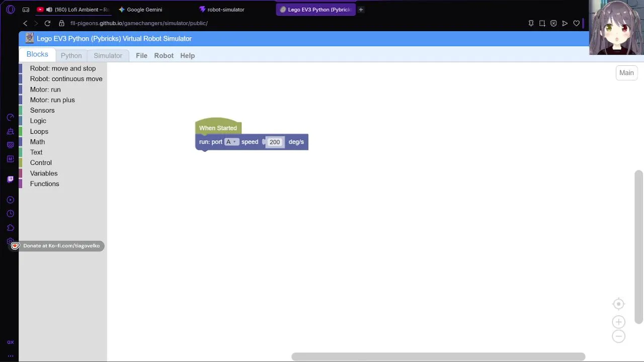
Task: Open the Math block category
Action: [x=63, y=142]
